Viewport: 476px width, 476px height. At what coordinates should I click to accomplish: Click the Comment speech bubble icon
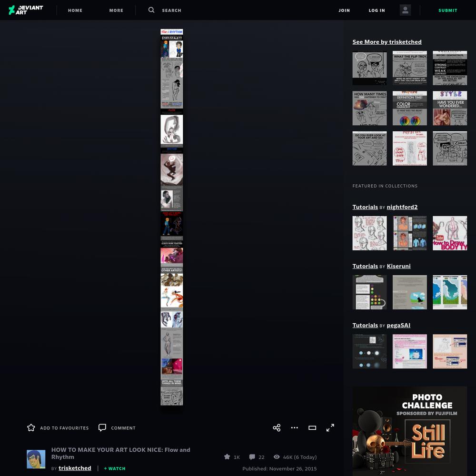coord(102,427)
